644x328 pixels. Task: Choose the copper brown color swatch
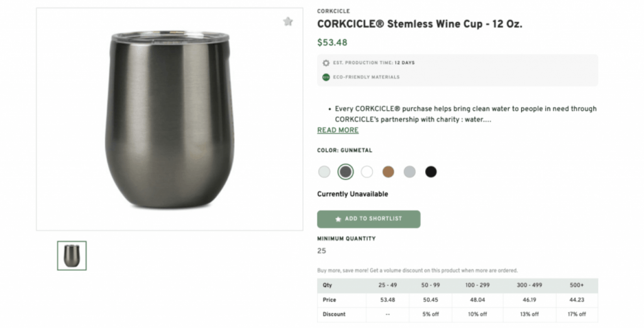pos(388,172)
